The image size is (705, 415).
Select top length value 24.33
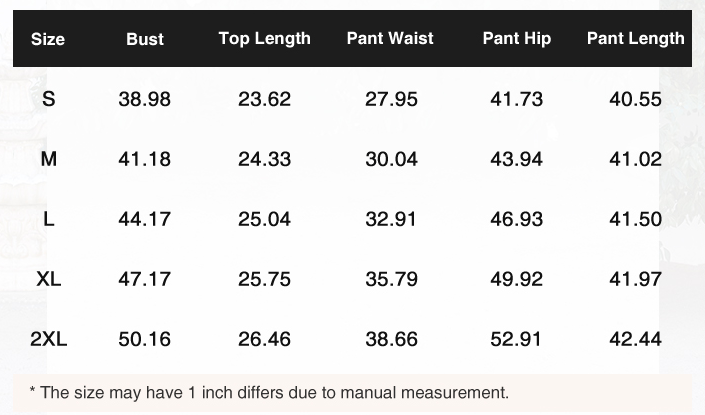click(265, 159)
